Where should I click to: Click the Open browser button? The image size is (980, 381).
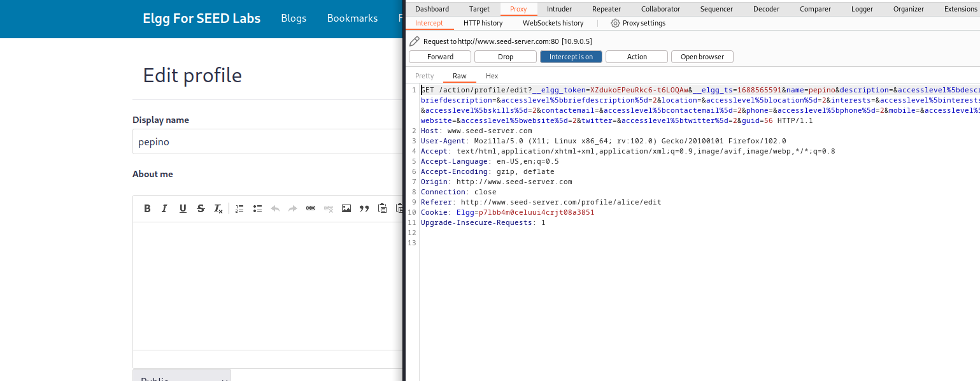(702, 57)
